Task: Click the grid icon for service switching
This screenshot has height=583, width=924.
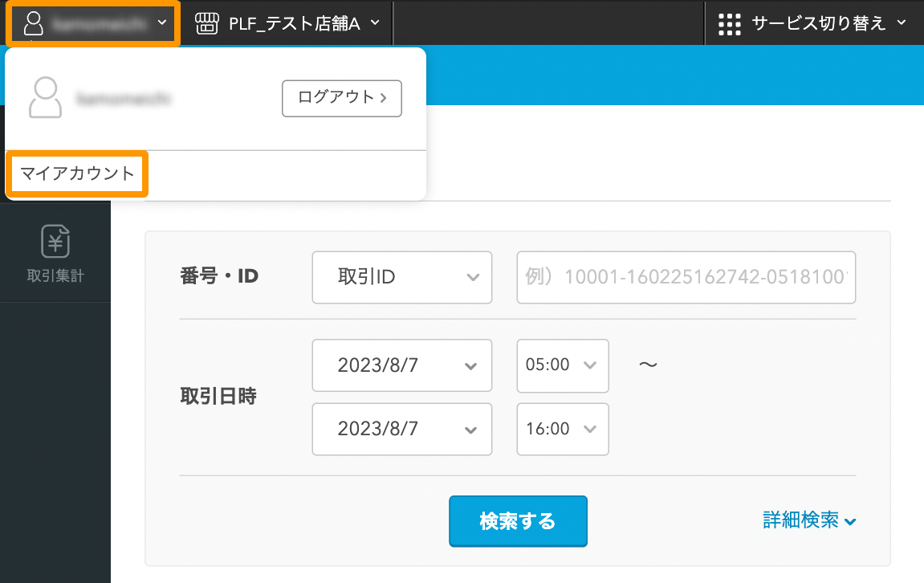Action: tap(730, 24)
